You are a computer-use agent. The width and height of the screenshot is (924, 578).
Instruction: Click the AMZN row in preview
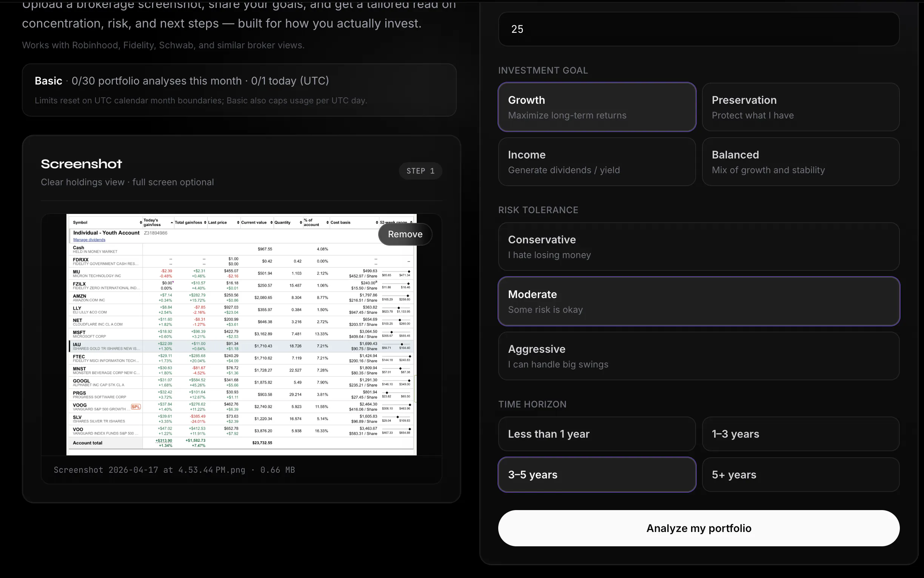tap(241, 298)
